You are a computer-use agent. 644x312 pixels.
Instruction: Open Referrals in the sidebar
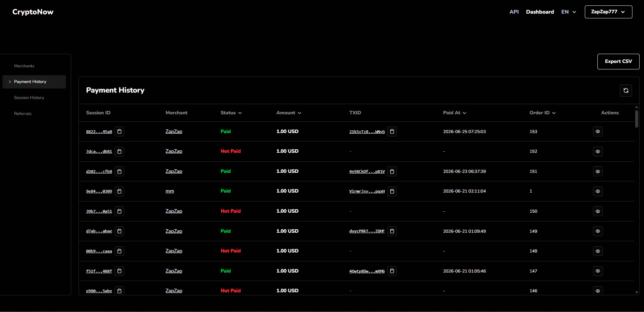(x=23, y=114)
